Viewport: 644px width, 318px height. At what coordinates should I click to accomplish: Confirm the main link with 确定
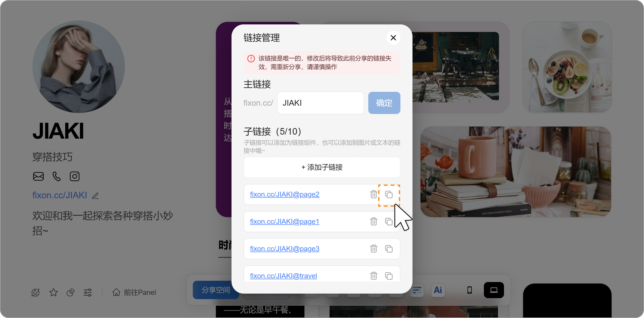(384, 103)
